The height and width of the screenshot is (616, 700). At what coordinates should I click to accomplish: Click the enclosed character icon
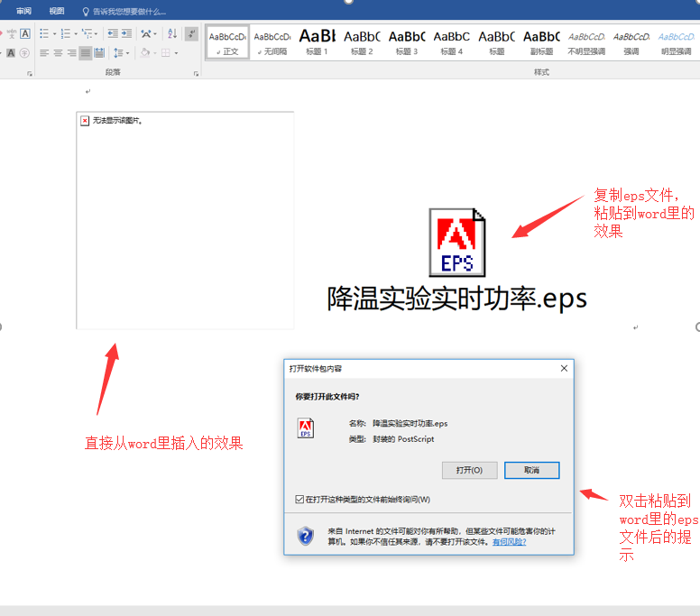tap(24, 53)
